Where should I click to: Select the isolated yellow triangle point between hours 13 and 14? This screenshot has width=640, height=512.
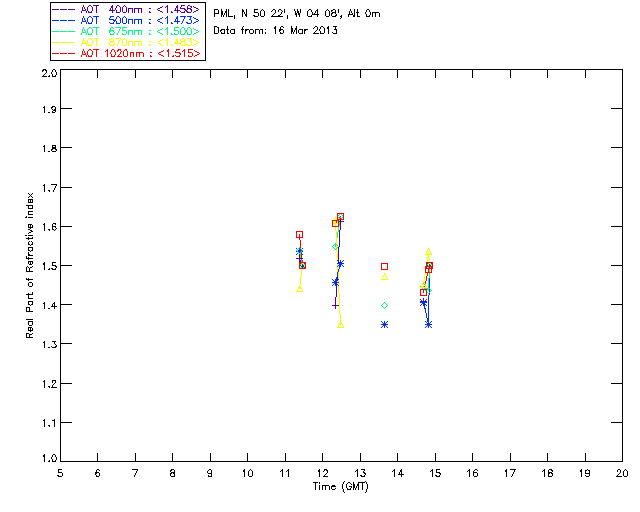[384, 277]
